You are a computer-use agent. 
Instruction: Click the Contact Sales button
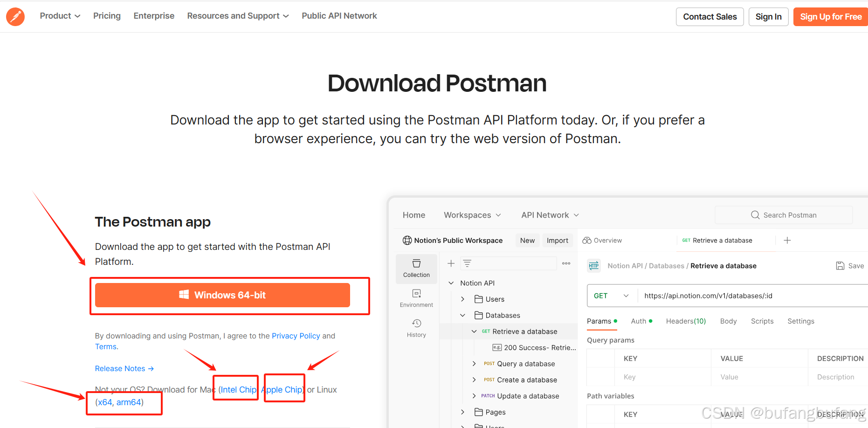(710, 17)
